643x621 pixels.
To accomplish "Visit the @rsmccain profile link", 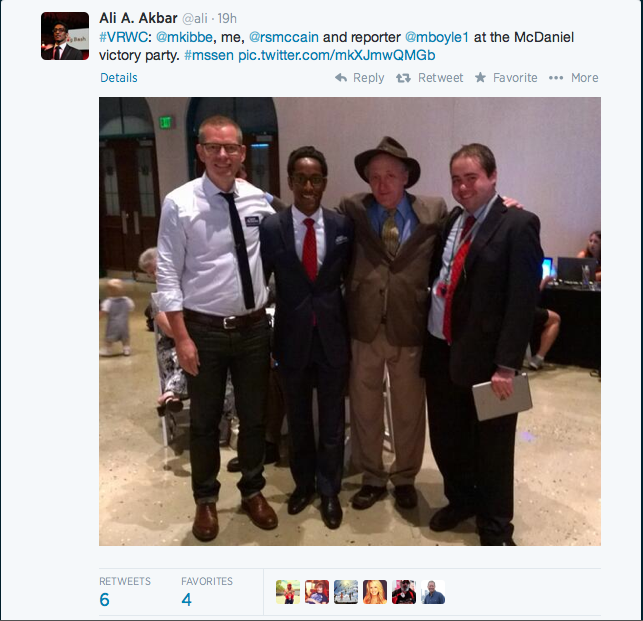I will (x=284, y=37).
